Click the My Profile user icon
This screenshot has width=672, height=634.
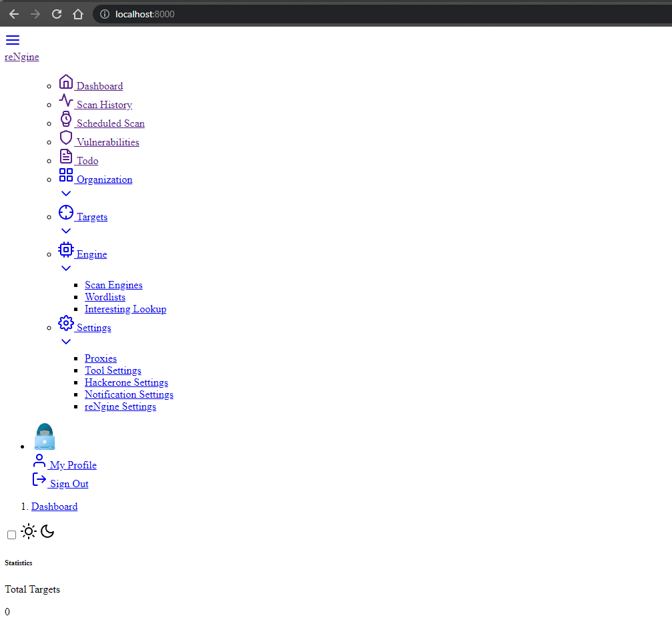point(39,460)
